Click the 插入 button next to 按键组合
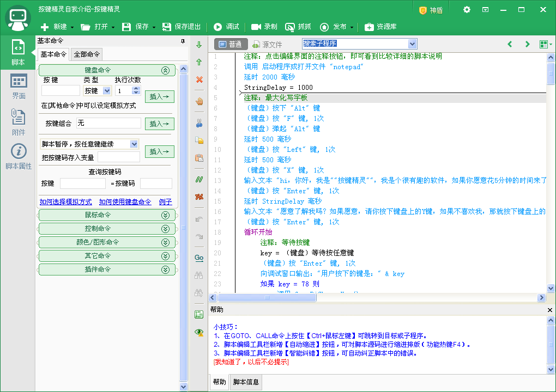 coord(159,124)
